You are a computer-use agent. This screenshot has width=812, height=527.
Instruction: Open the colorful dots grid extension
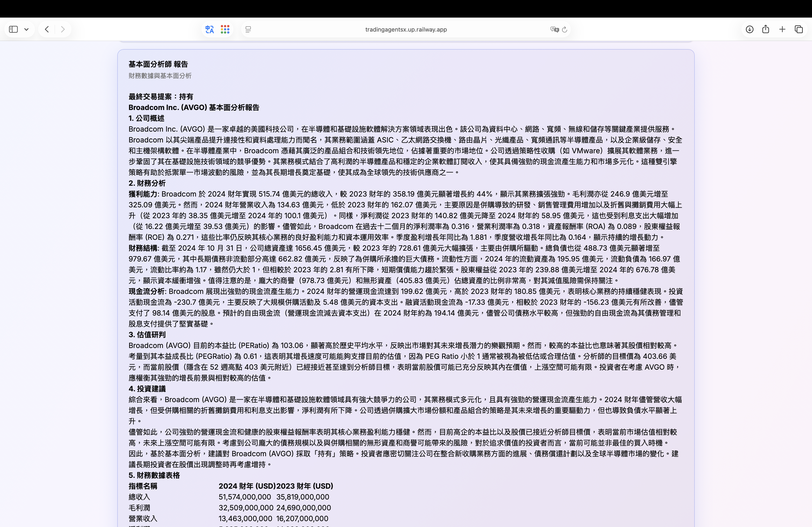click(x=225, y=29)
